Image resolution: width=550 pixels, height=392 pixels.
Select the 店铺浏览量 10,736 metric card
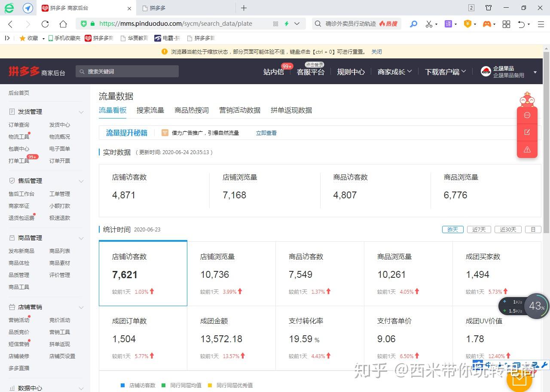(x=232, y=273)
